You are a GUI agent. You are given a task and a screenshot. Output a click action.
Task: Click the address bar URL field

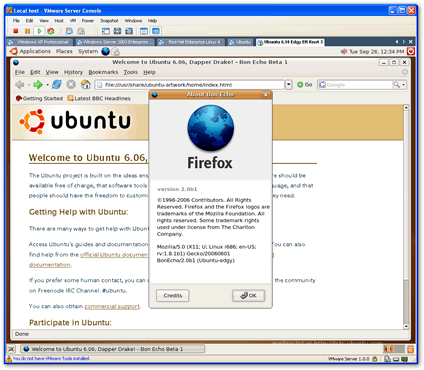[x=190, y=85]
